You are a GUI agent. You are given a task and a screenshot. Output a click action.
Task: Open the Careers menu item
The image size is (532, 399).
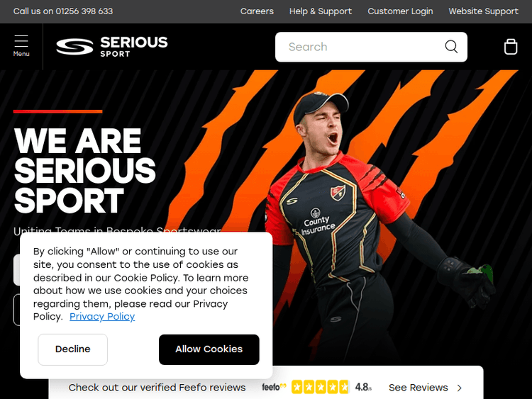(x=257, y=11)
